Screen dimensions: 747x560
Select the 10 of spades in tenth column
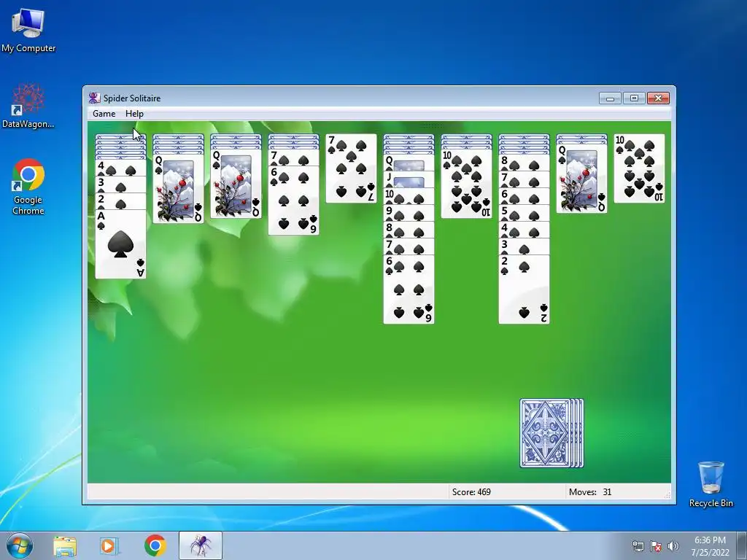coord(639,168)
